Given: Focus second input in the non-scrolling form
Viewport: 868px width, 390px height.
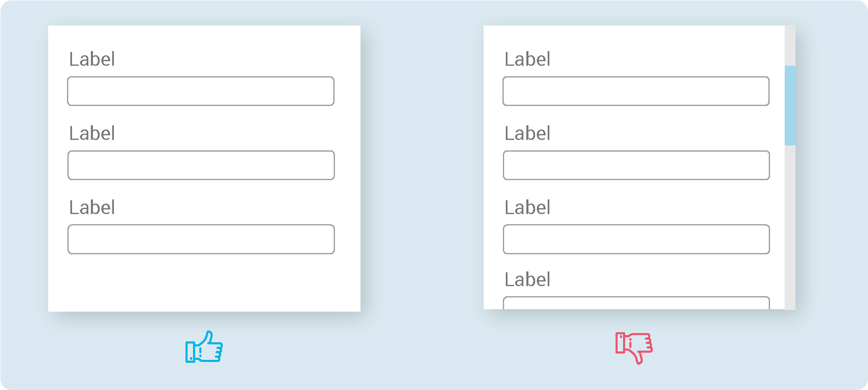Looking at the screenshot, I should (201, 165).
